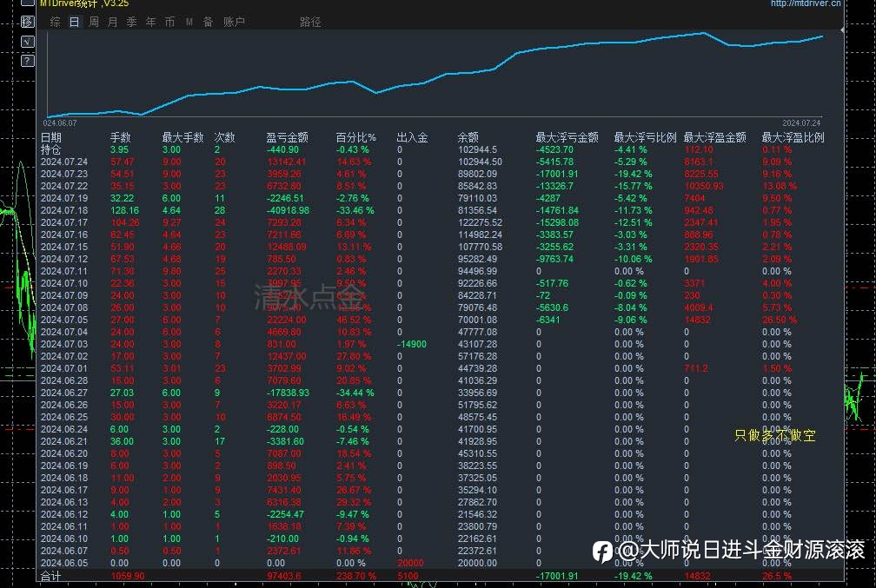Open help via the ? icon

pyautogui.click(x=28, y=61)
